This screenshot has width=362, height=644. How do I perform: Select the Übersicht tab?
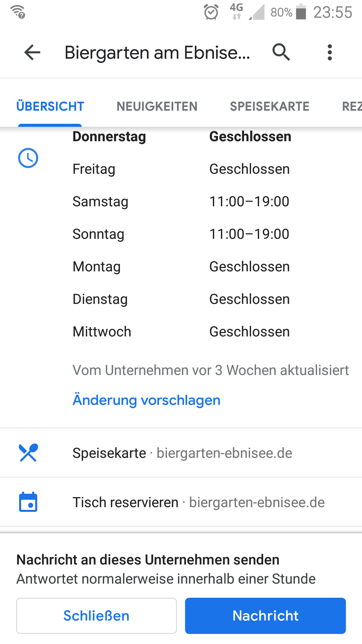[50, 106]
